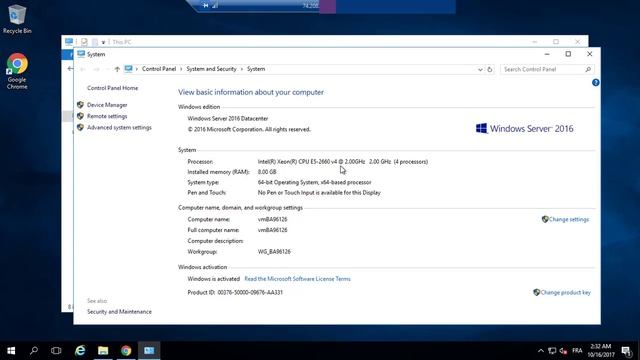Screen dimensions: 640x360
Task: Read the Microsoft Software License Terms
Action: click(297, 279)
